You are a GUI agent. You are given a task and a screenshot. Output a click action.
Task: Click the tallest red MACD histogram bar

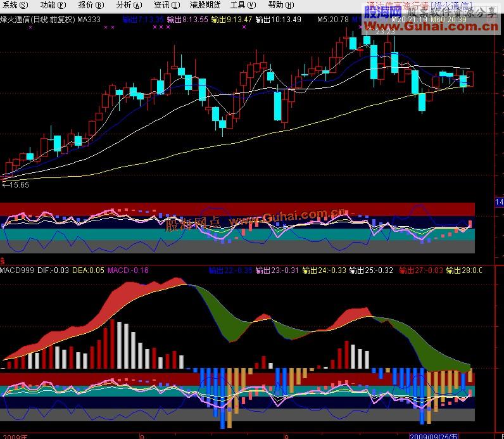tap(112, 344)
